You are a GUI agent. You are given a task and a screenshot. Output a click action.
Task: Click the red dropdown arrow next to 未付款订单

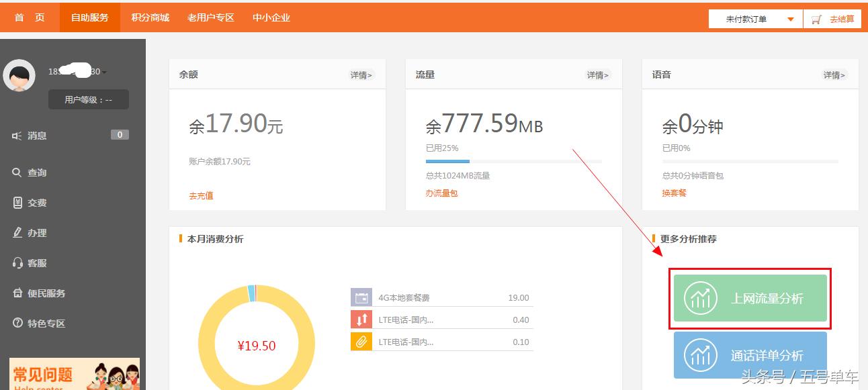(x=790, y=18)
